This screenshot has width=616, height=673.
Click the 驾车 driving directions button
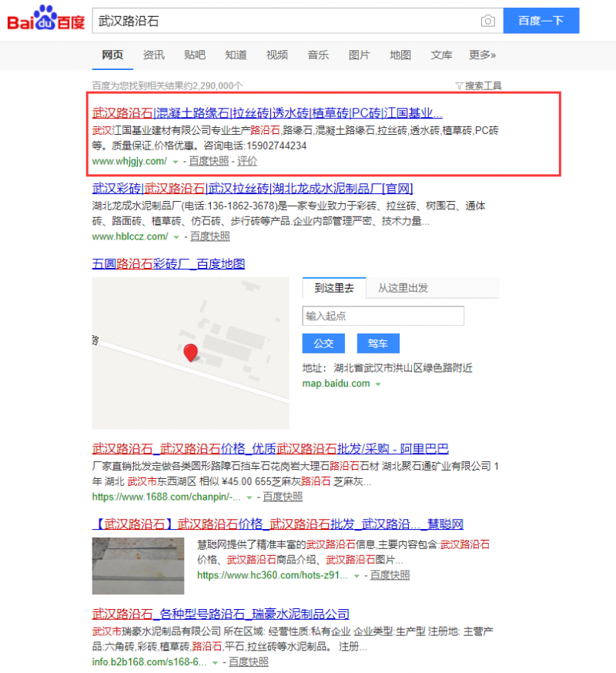(x=378, y=343)
